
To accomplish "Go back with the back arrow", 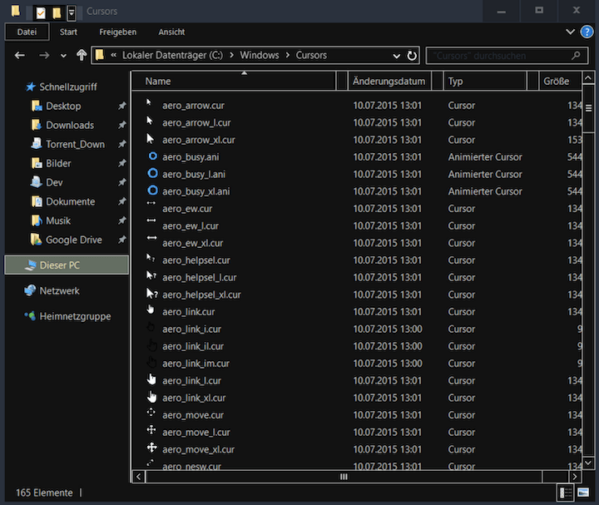I will click(x=20, y=55).
